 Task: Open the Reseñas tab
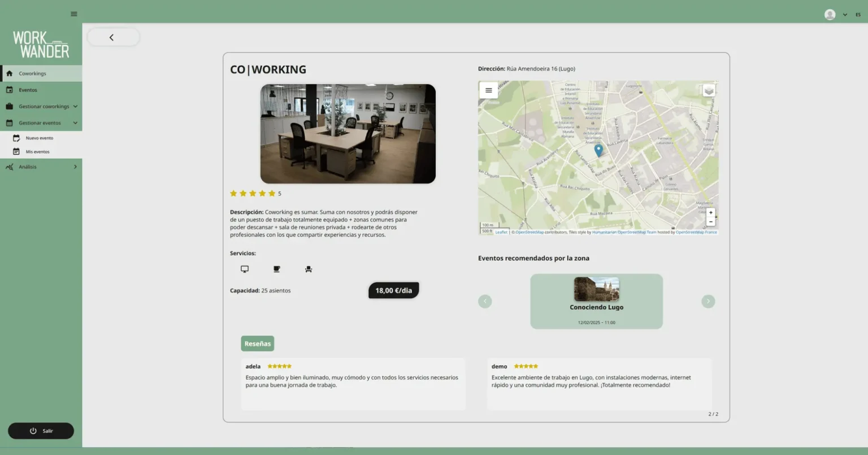258,343
